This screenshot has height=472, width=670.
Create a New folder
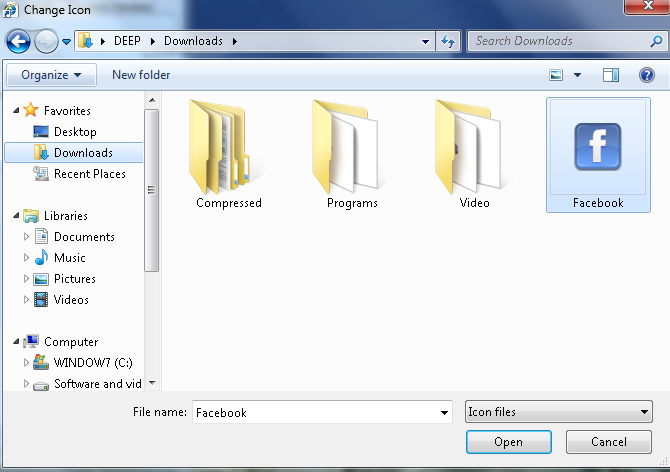141,75
